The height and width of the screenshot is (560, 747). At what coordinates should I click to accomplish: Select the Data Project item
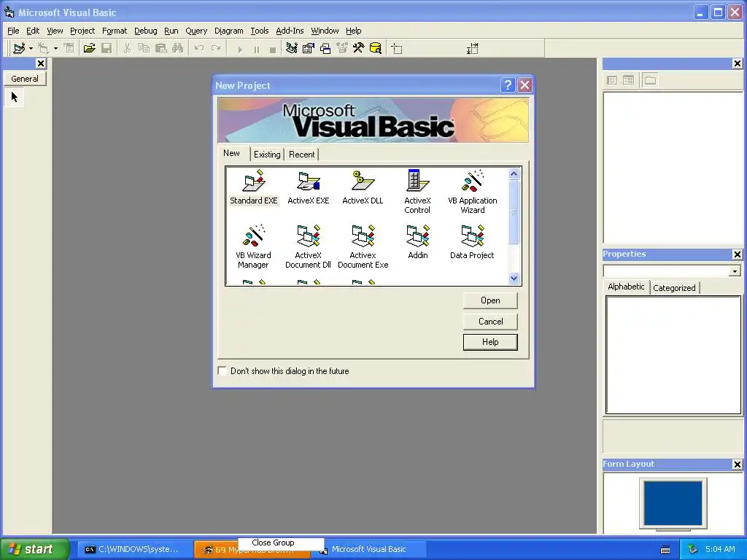point(472,242)
